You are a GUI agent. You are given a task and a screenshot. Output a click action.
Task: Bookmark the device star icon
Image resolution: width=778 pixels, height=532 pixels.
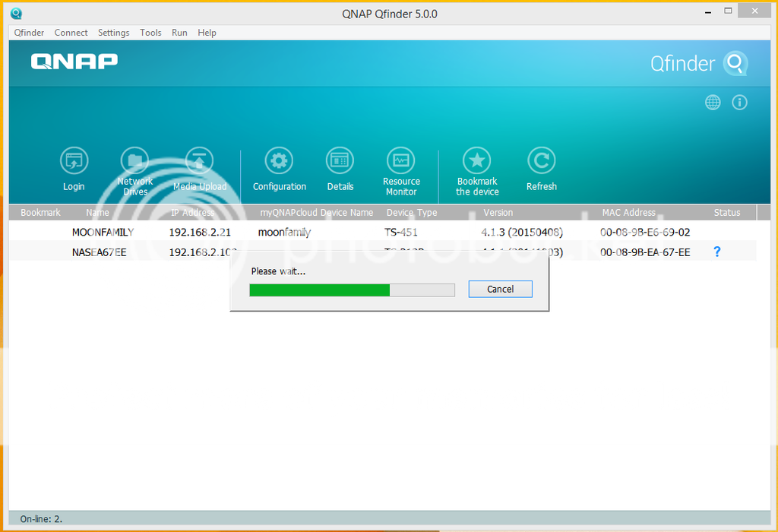477,160
